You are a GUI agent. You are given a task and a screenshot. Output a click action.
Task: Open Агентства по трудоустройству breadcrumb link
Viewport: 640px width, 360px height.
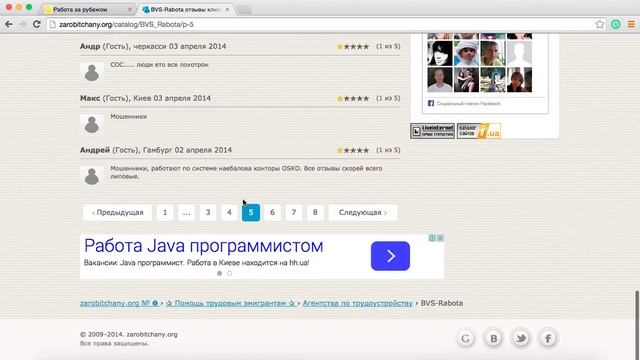point(358,303)
